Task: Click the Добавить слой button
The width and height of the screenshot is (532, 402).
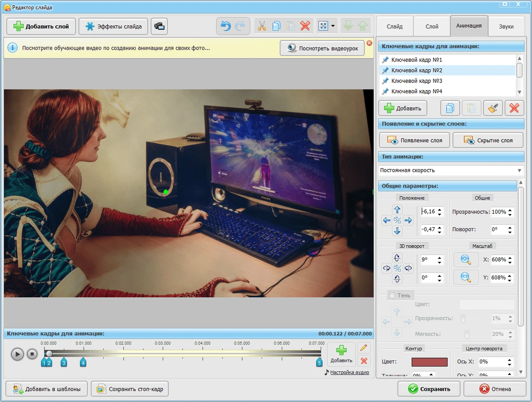Action: pyautogui.click(x=41, y=27)
